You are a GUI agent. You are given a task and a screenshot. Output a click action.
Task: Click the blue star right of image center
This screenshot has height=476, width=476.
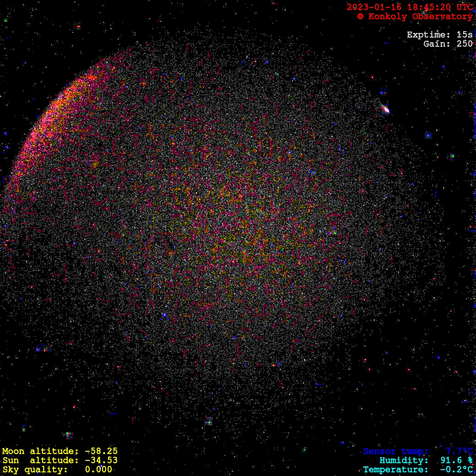313,173
